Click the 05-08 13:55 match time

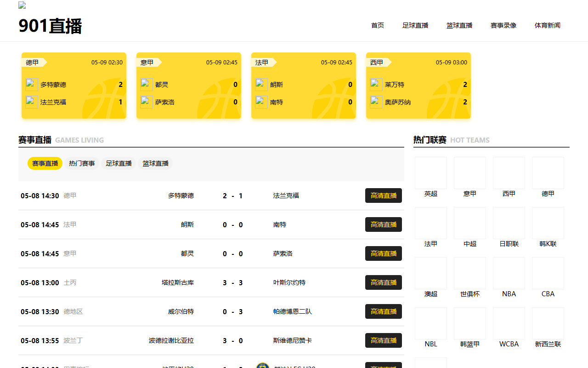click(x=40, y=340)
